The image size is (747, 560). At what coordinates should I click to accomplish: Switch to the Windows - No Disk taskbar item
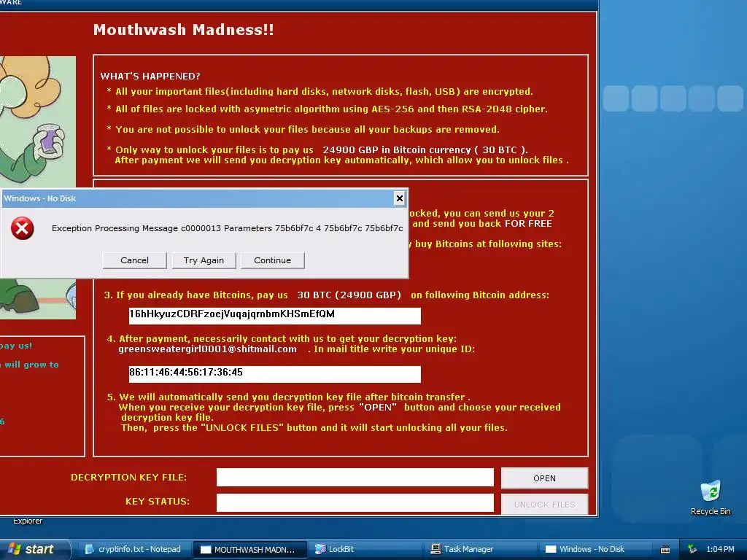pos(595,549)
